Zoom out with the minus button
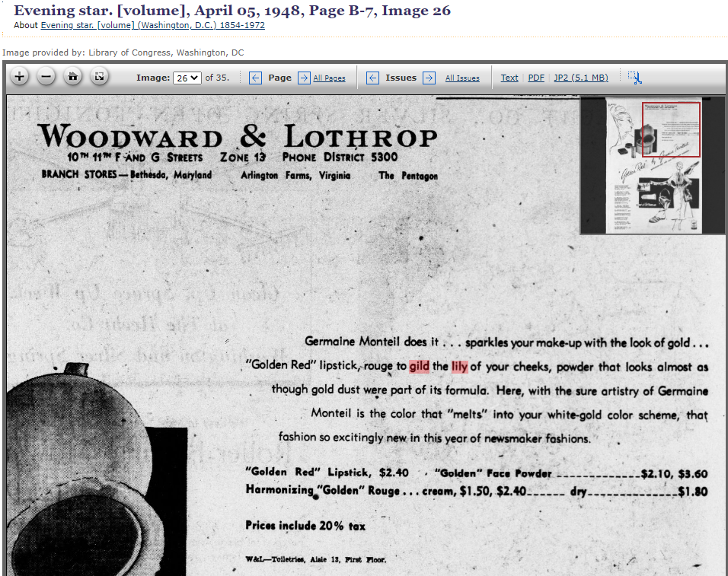This screenshot has height=576, width=728. pyautogui.click(x=46, y=77)
